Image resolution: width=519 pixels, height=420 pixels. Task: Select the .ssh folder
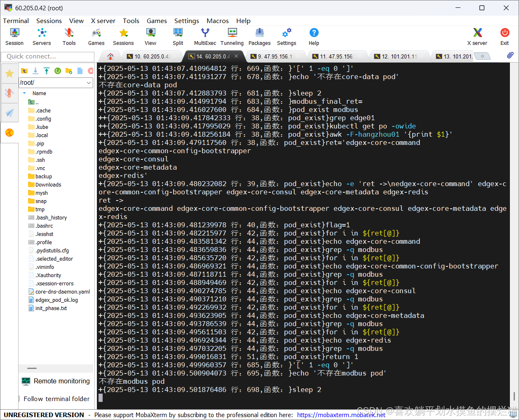40,160
